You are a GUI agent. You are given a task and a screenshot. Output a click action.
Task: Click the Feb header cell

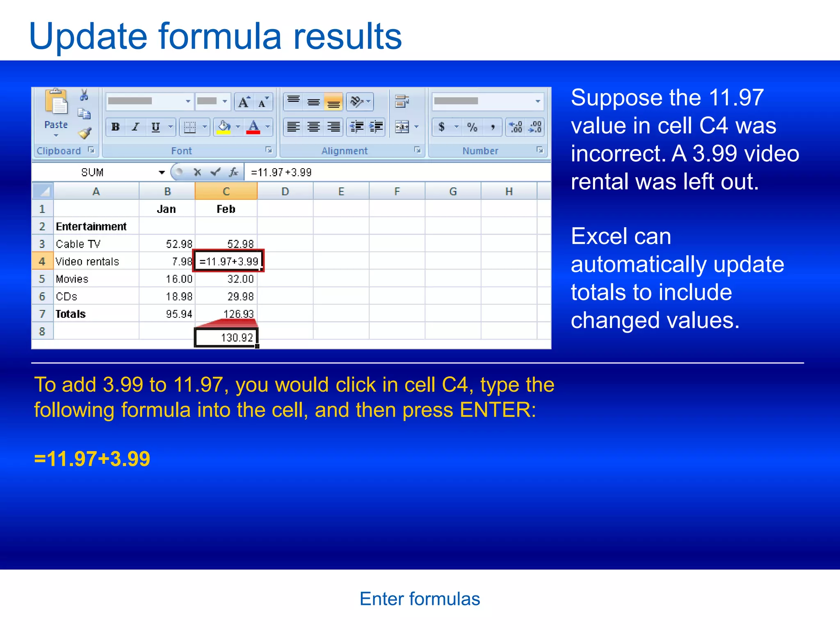click(226, 209)
